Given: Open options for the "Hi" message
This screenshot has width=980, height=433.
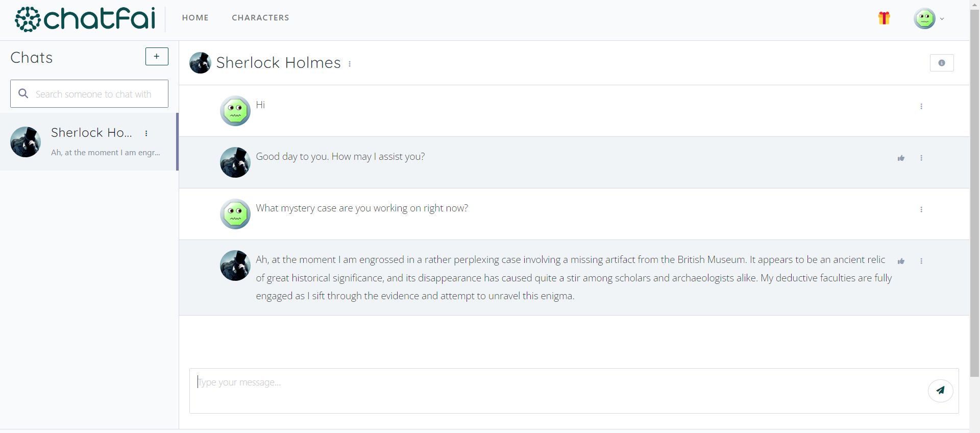Looking at the screenshot, I should 921,106.
